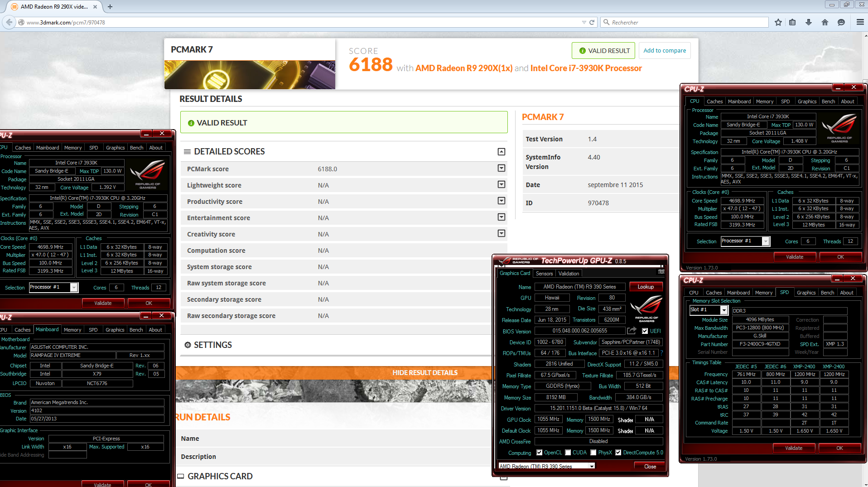The height and width of the screenshot is (487, 868).
Task: Expand the PCMark score row
Action: pyautogui.click(x=502, y=168)
